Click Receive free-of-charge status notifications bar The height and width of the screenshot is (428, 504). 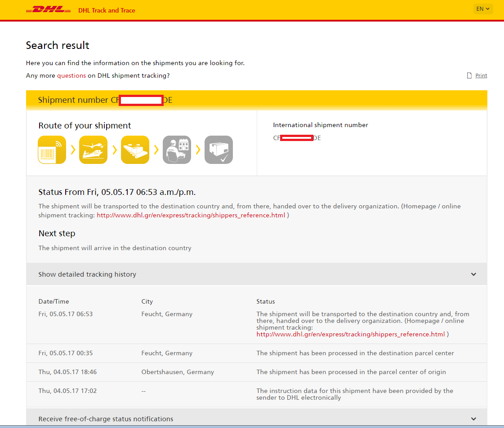tap(106, 419)
